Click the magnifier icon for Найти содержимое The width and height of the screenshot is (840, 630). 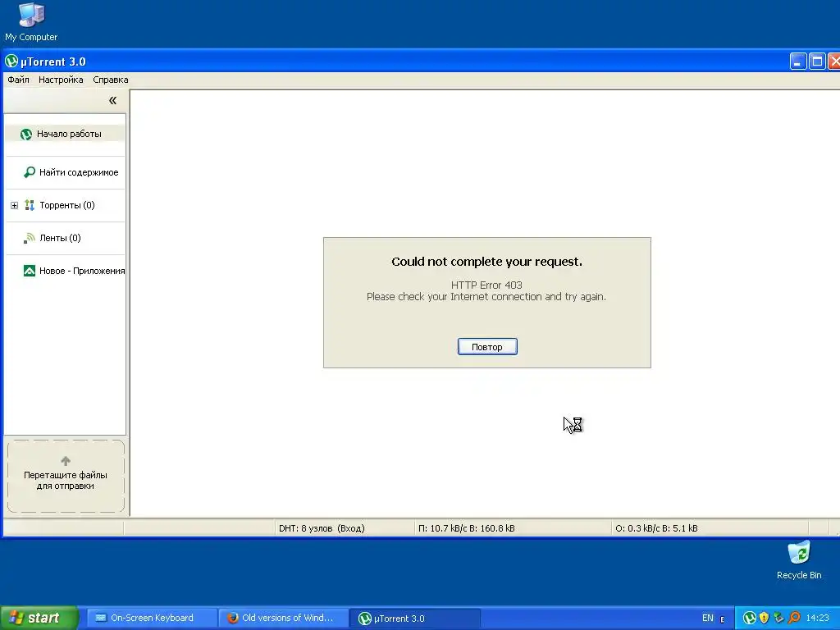(30, 172)
